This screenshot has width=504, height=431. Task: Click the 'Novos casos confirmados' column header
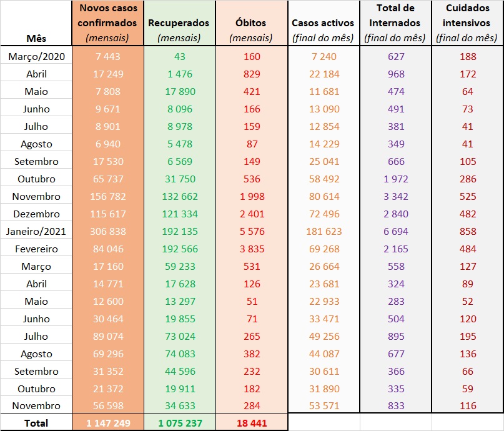pos(107,23)
